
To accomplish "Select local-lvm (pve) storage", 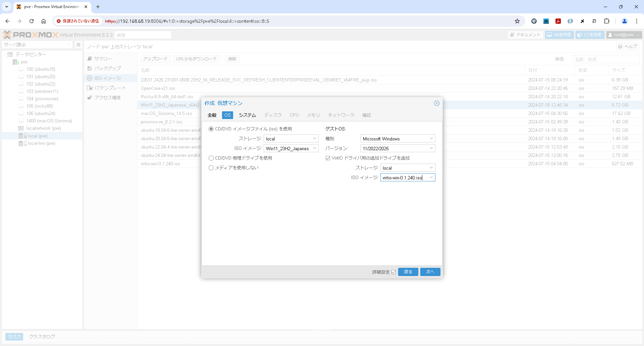I will point(42,143).
